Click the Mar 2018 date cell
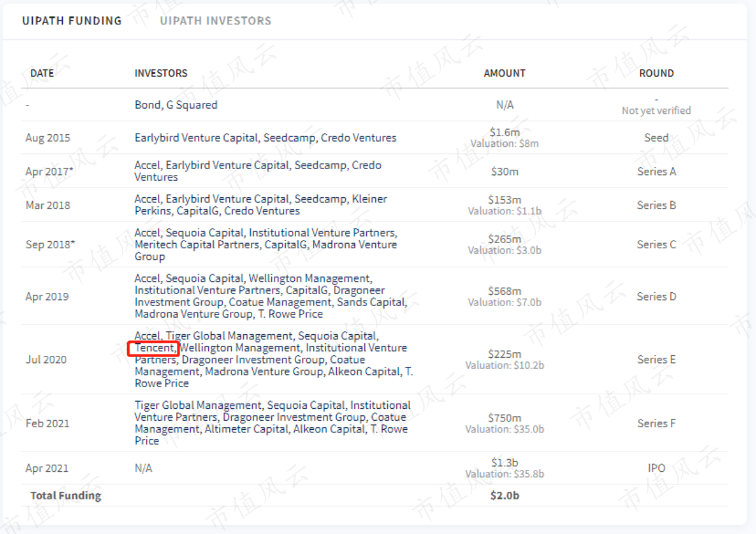 48,205
